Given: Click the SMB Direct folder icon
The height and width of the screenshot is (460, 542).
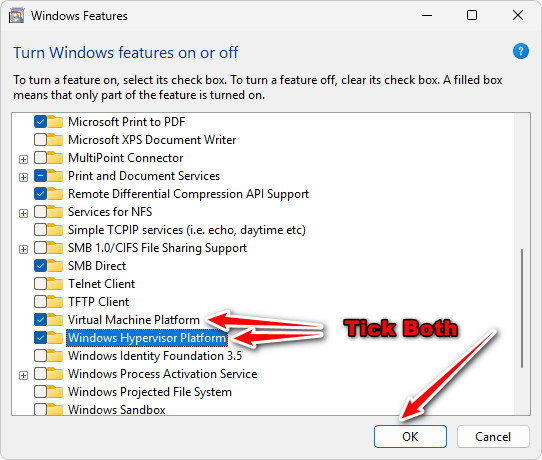Looking at the screenshot, I should (55, 265).
